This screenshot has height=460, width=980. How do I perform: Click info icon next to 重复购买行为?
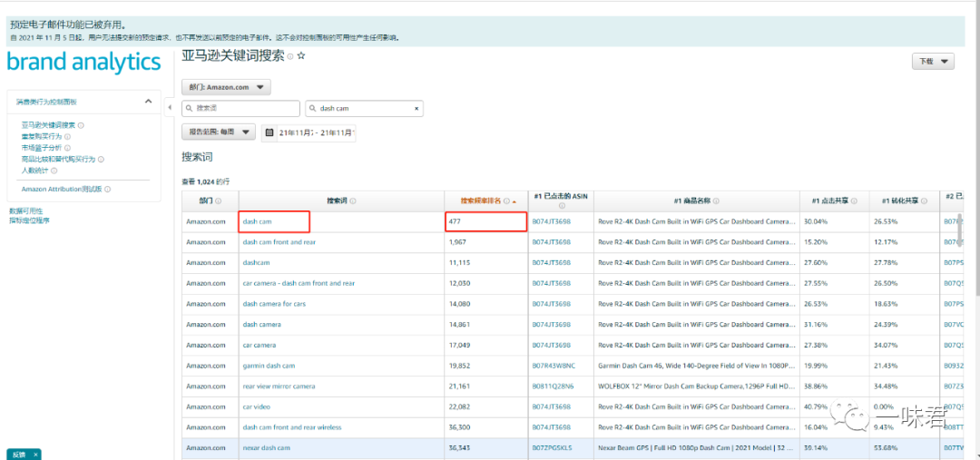(67, 136)
